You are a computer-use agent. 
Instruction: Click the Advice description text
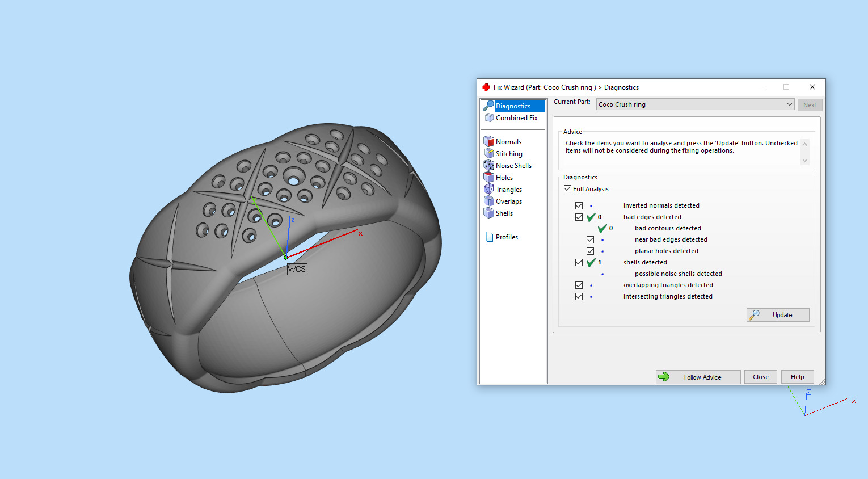click(681, 147)
